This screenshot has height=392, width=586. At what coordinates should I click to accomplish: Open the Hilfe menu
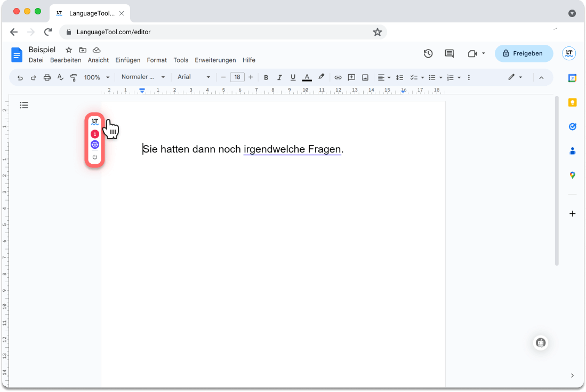point(249,60)
